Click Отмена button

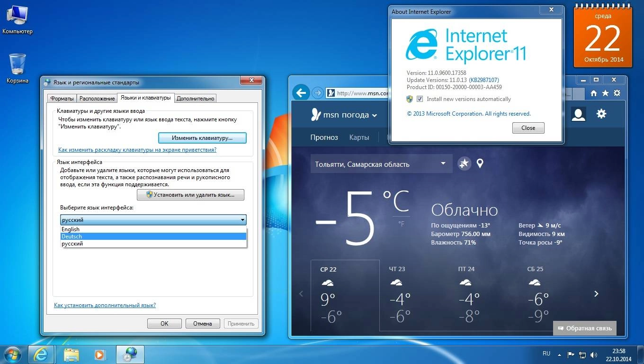[x=203, y=324]
